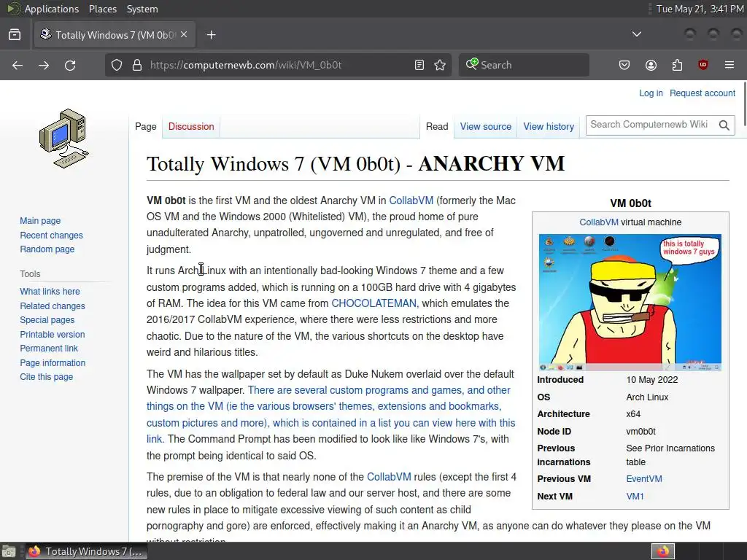The height and width of the screenshot is (560, 747).
Task: Select the Page tab
Action: pyautogui.click(x=145, y=127)
